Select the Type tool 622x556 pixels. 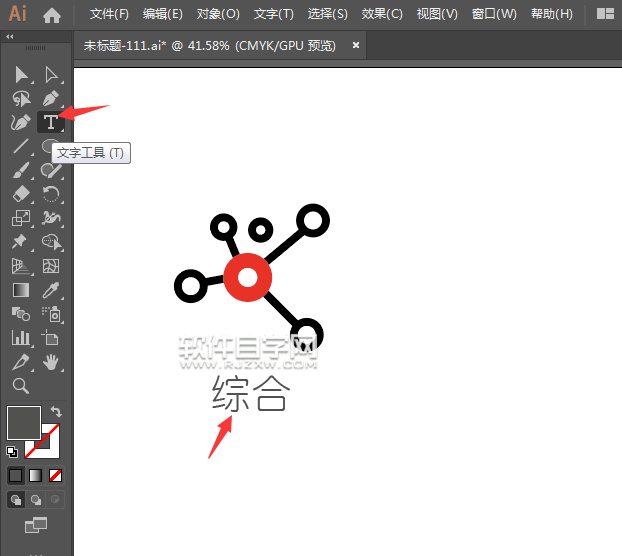pos(51,122)
